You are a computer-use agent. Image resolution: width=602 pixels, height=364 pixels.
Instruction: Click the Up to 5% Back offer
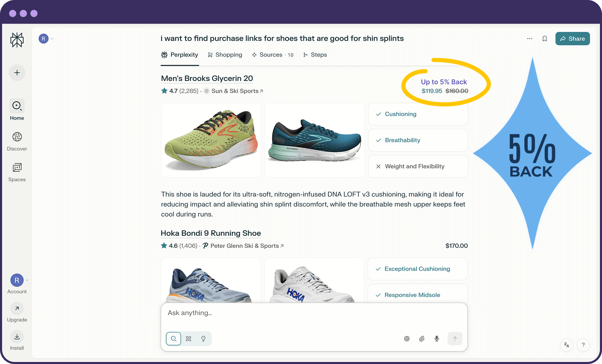[x=444, y=82]
